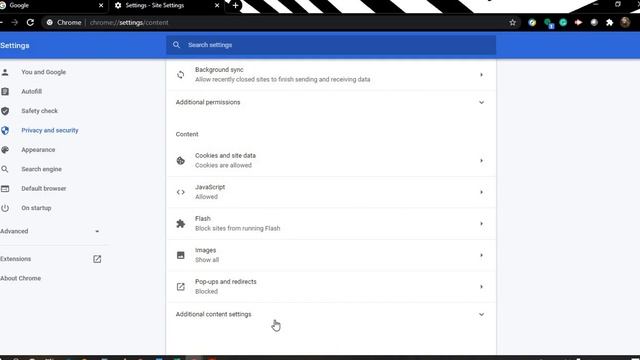Close the Settings tab
This screenshot has height=360, width=640.
click(217, 5)
